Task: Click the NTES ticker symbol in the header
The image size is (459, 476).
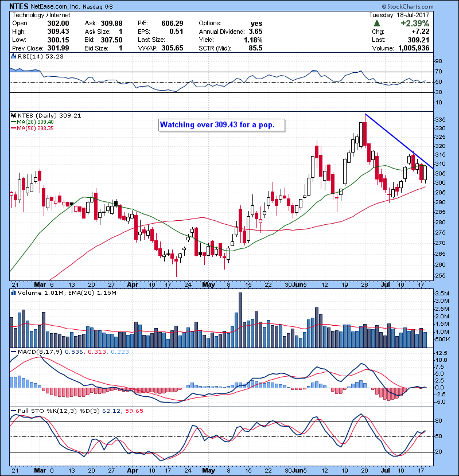Action: pos(19,6)
